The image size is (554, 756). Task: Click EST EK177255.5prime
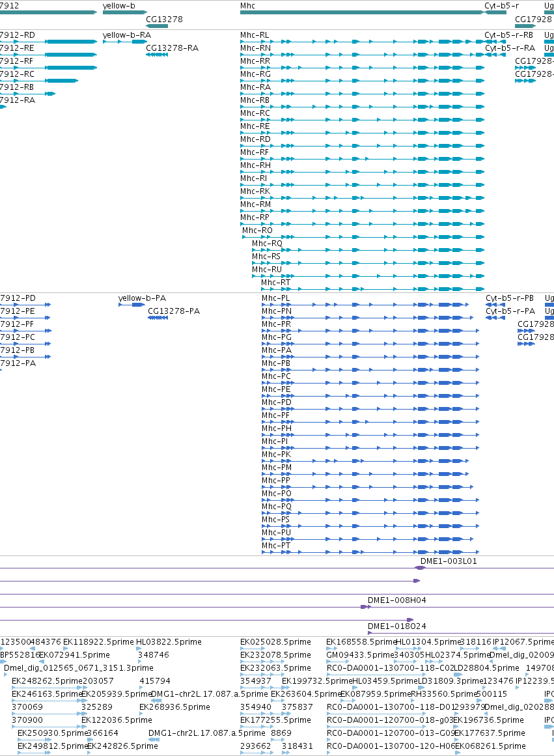click(x=275, y=720)
